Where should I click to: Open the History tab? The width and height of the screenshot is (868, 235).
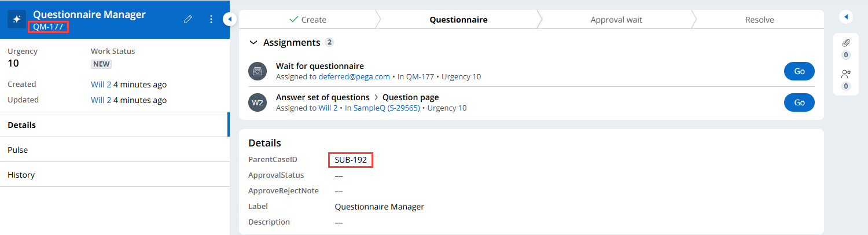[x=21, y=175]
